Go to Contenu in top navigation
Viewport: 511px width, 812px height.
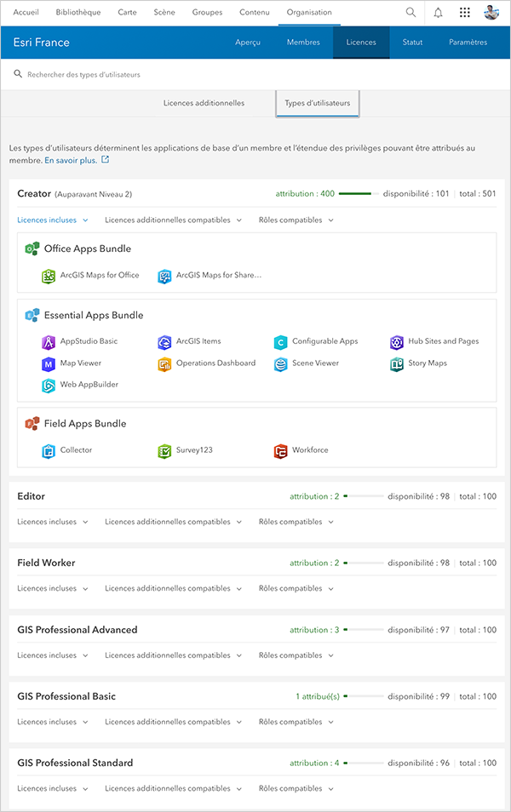point(255,13)
